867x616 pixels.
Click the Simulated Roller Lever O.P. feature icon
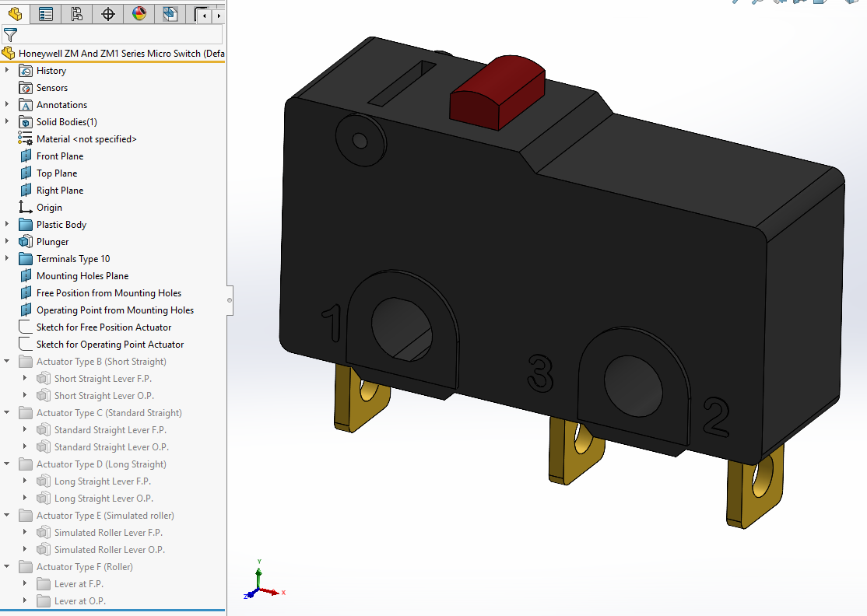click(43, 550)
